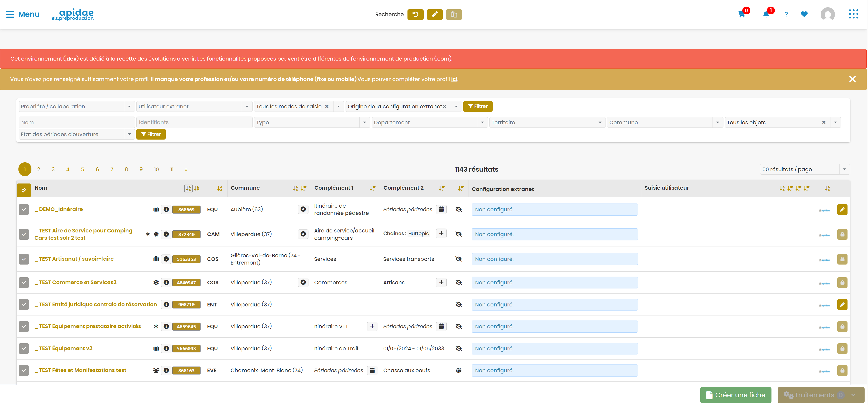Click the reset search undo icon
The image size is (868, 405).
415,15
